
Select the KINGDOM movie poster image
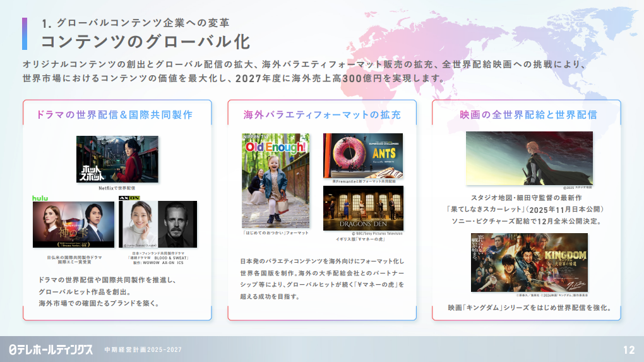[529, 262]
